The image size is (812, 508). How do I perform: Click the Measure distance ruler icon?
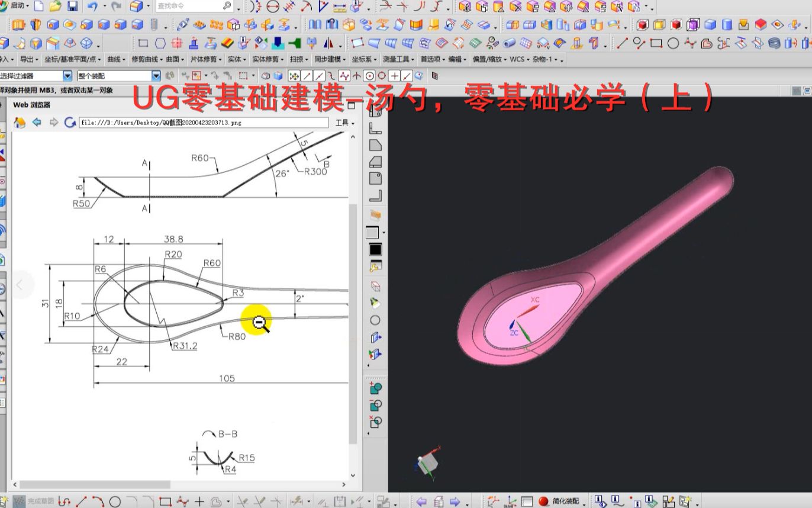coord(340,7)
